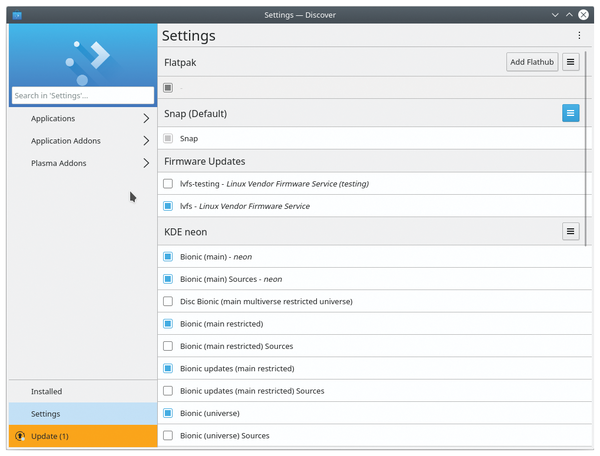This screenshot has height=456, width=600.
Task: Close the Settings — Discover window
Action: [x=583, y=15]
